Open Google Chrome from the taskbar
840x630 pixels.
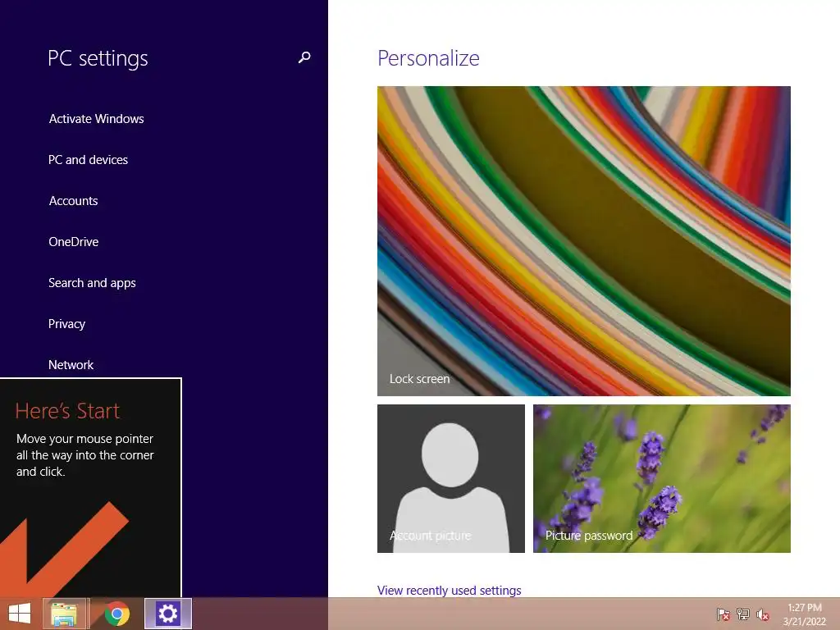click(116, 614)
